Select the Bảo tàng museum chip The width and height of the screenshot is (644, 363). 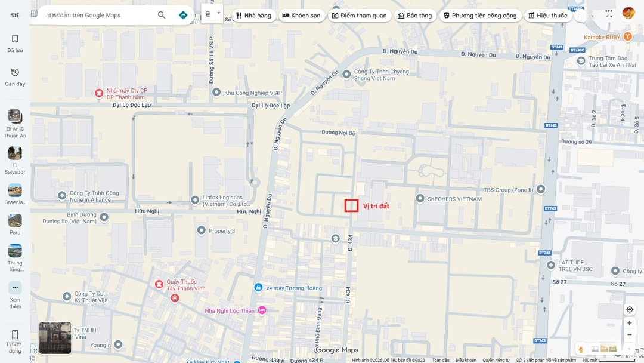tap(414, 15)
